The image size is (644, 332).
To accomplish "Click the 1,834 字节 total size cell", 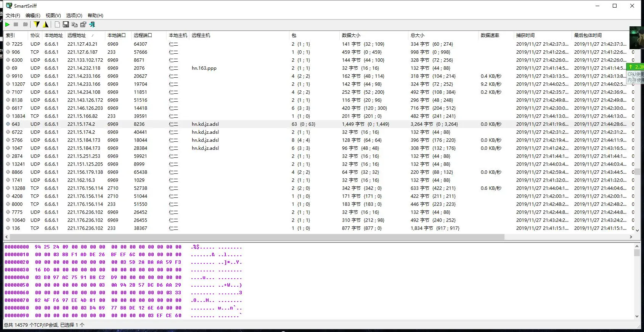I will 435,228.
